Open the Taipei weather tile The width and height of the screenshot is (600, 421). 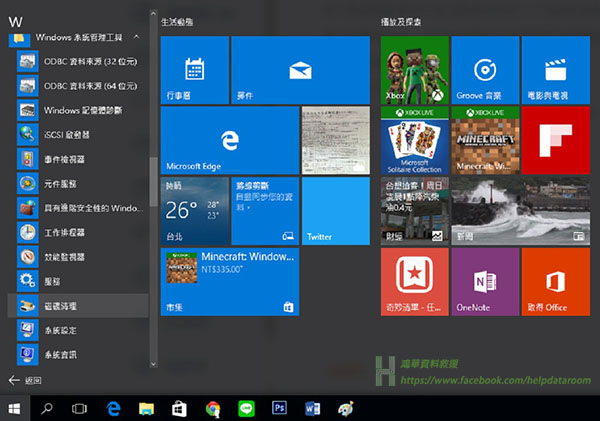194,211
